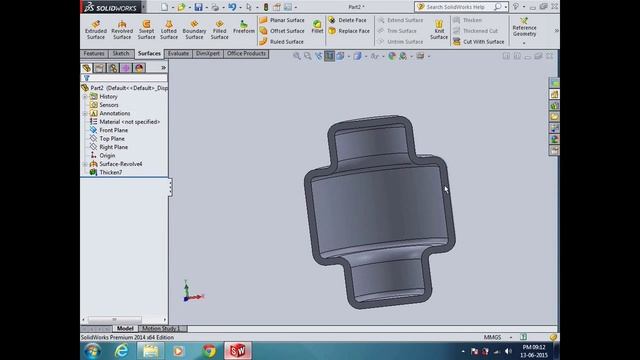Select the Sensors item

click(x=104, y=105)
